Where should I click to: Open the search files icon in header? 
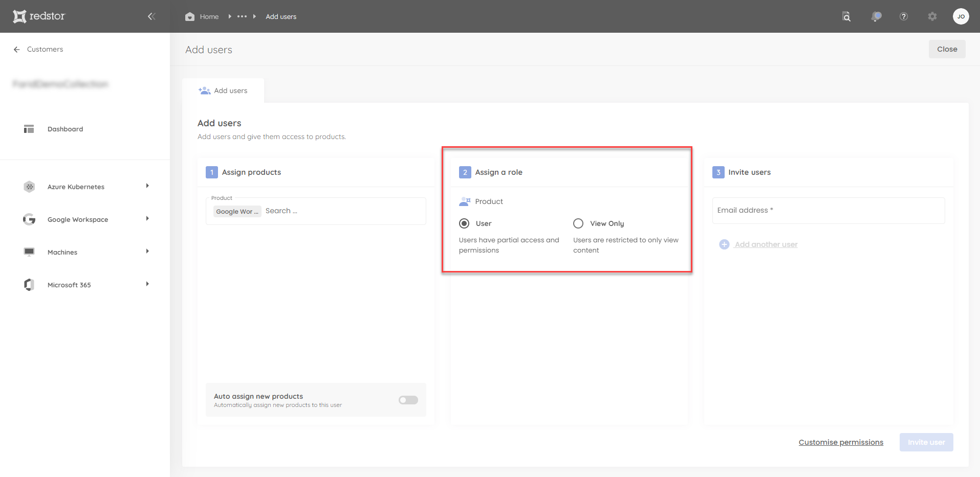(x=846, y=16)
